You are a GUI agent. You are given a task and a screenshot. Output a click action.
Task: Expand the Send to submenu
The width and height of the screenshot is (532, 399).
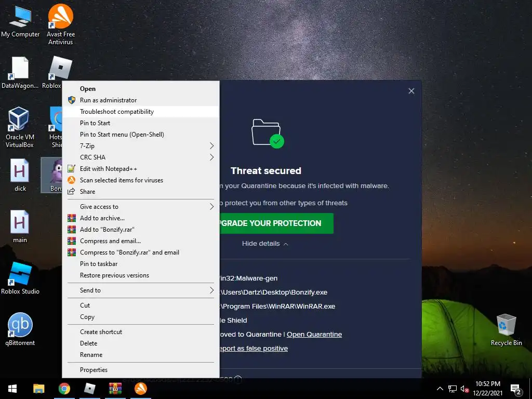click(x=141, y=290)
